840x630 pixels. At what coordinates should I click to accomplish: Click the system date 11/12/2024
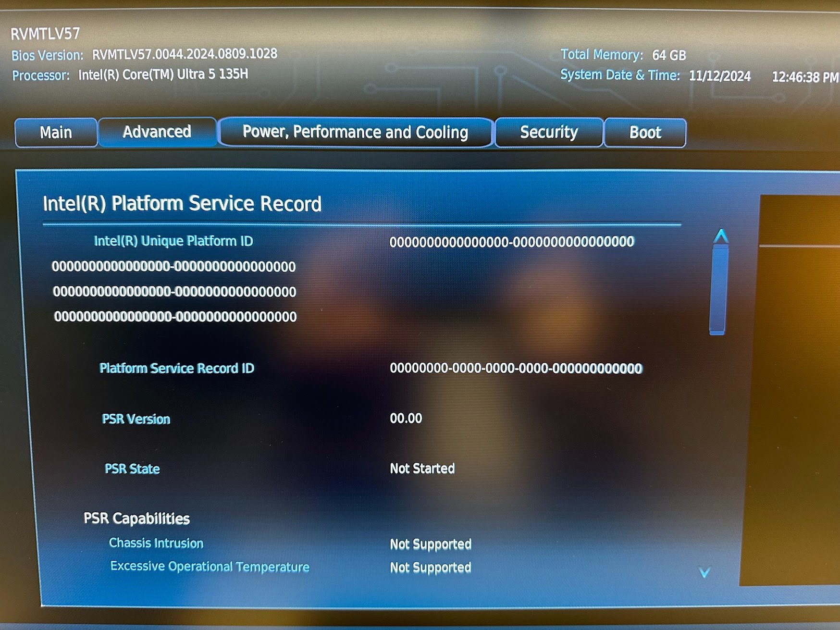coord(720,76)
